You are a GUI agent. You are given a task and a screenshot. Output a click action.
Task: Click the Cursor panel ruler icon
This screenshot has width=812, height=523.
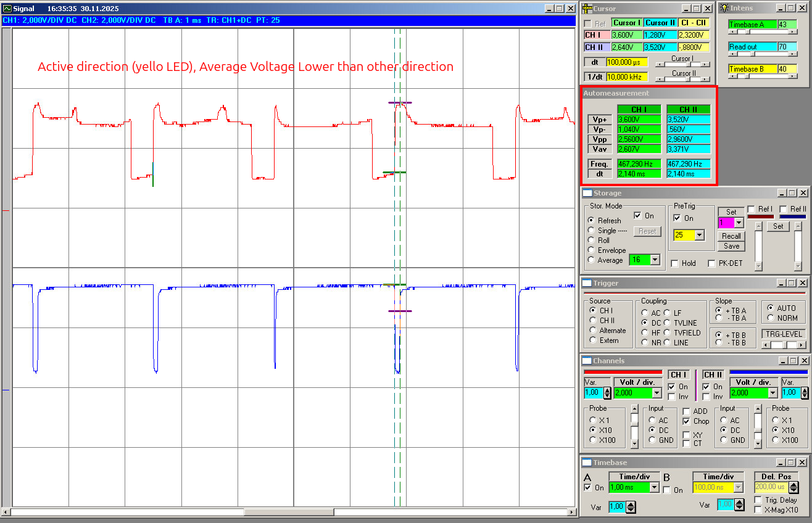(587, 9)
